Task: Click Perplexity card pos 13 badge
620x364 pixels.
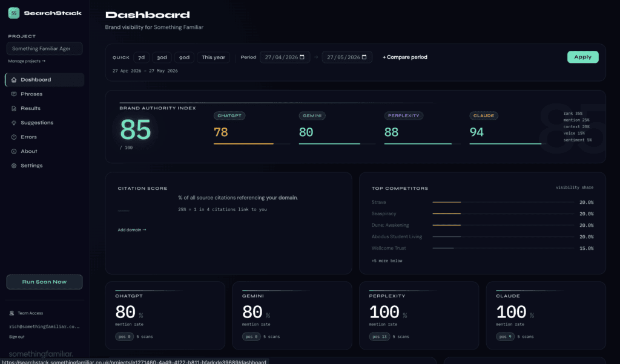Action: pos(379,337)
